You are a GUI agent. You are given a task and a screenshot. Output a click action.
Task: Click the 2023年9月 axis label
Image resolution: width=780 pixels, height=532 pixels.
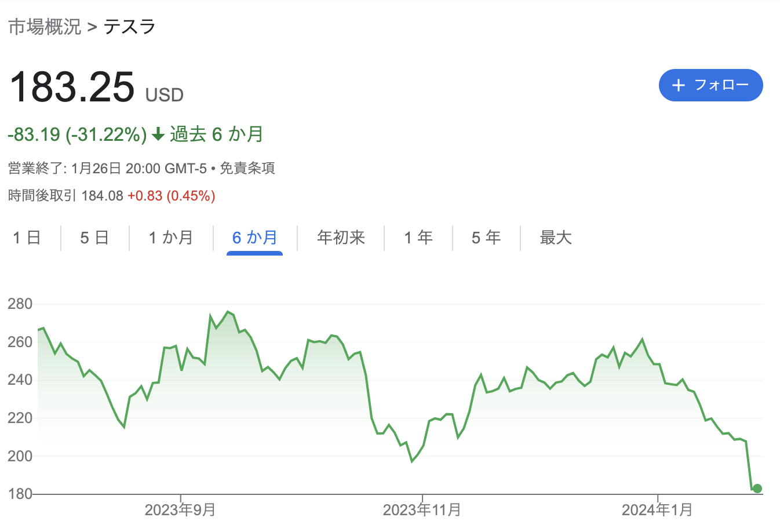point(180,510)
